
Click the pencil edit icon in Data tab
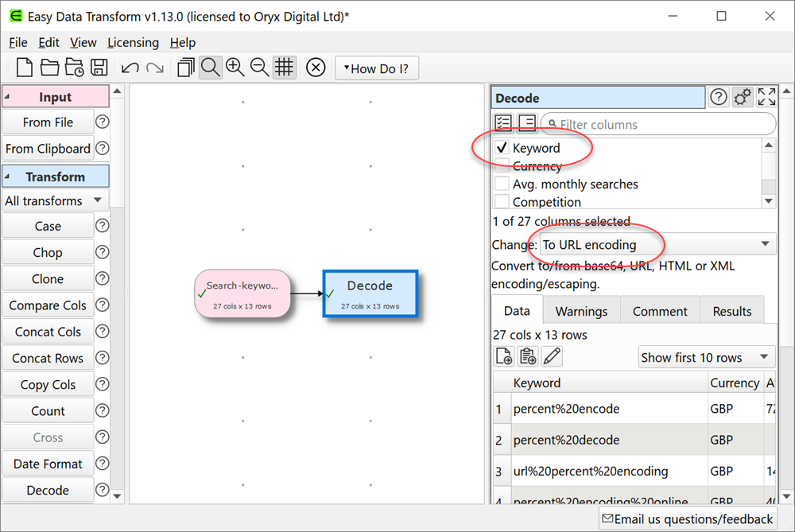tap(550, 356)
